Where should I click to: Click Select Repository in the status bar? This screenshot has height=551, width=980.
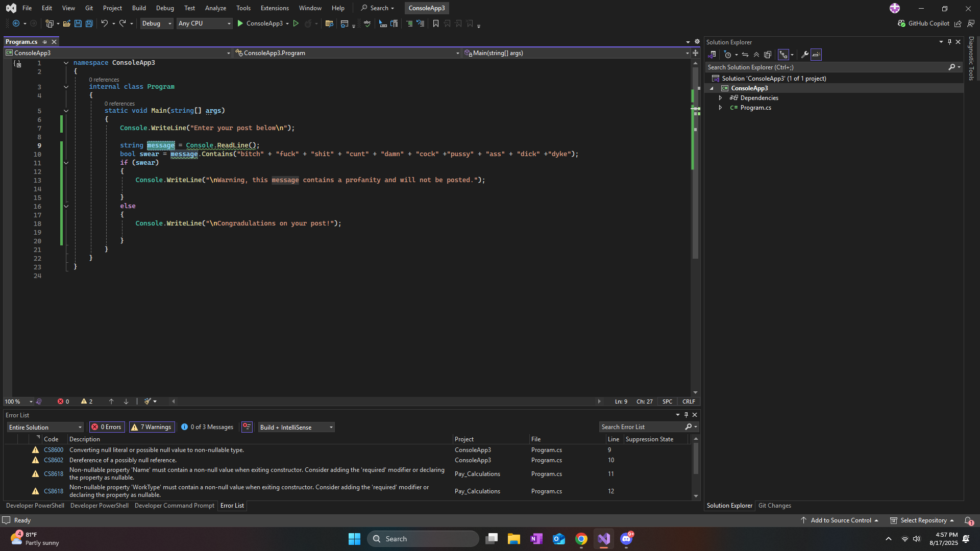[x=922, y=520]
